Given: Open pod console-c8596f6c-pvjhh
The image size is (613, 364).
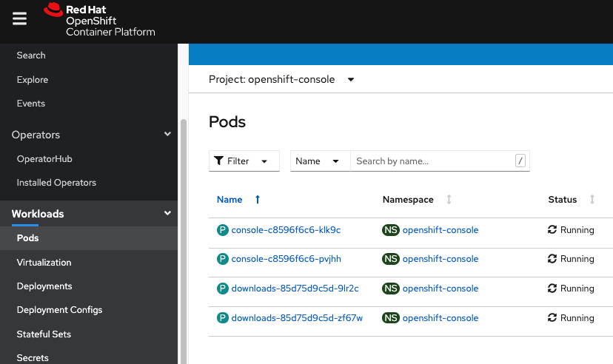Looking at the screenshot, I should [286, 259].
